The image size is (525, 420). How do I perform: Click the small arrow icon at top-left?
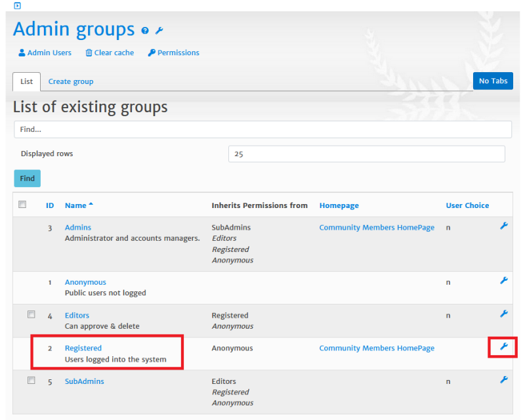click(18, 6)
